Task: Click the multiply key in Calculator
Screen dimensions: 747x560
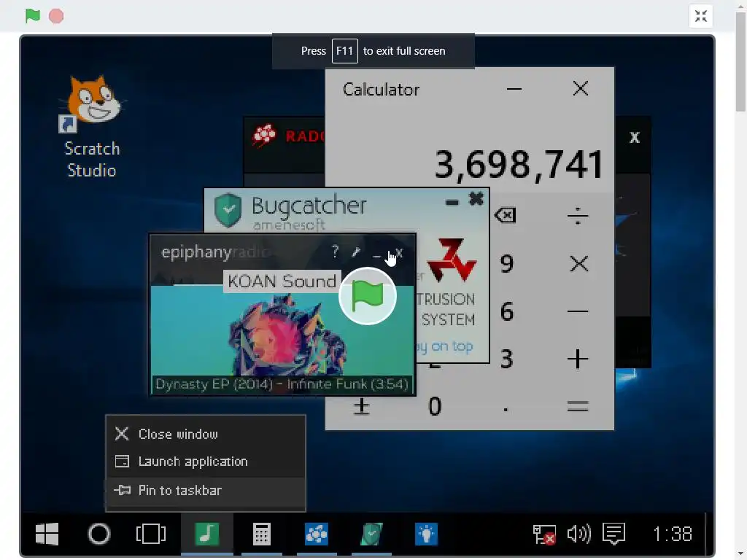Action: pos(578,263)
